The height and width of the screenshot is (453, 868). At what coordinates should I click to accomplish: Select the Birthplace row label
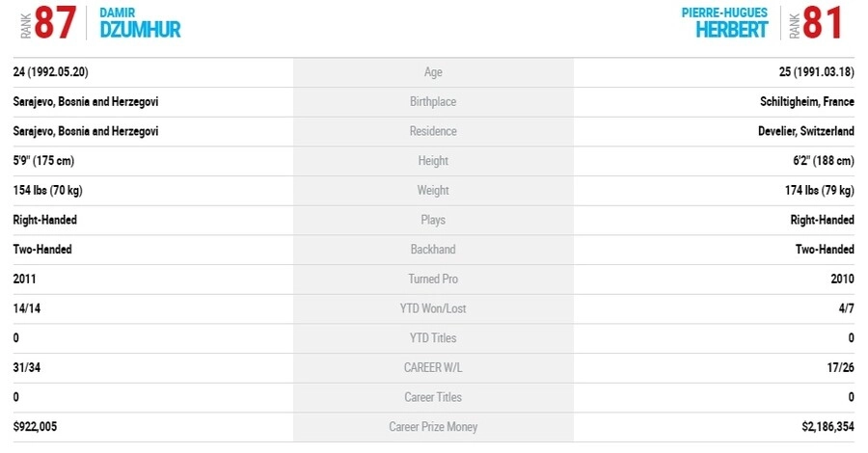click(x=433, y=102)
